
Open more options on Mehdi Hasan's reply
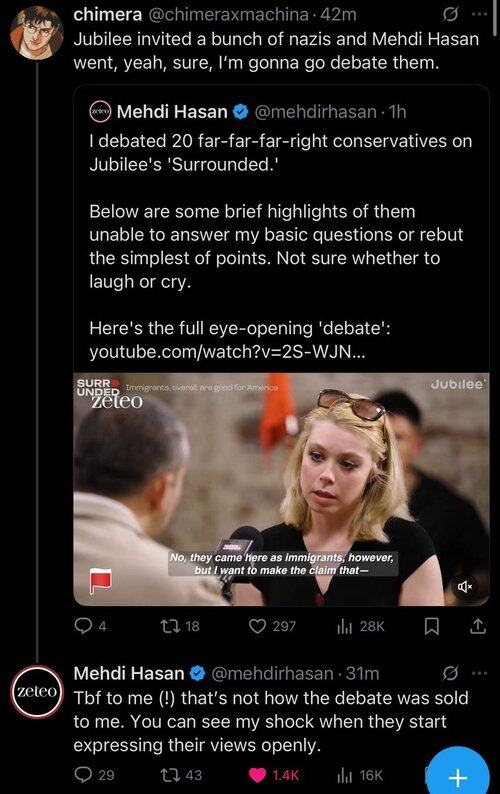click(x=479, y=673)
